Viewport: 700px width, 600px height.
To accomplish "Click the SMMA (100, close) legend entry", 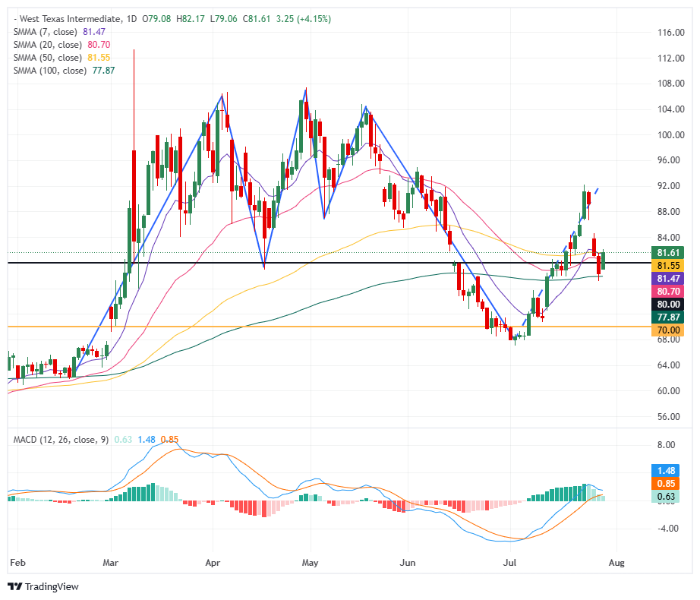I will (x=64, y=71).
